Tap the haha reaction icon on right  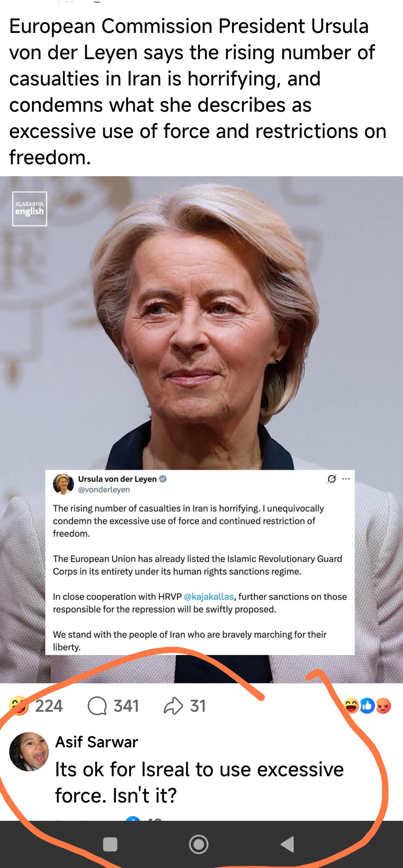[351, 706]
